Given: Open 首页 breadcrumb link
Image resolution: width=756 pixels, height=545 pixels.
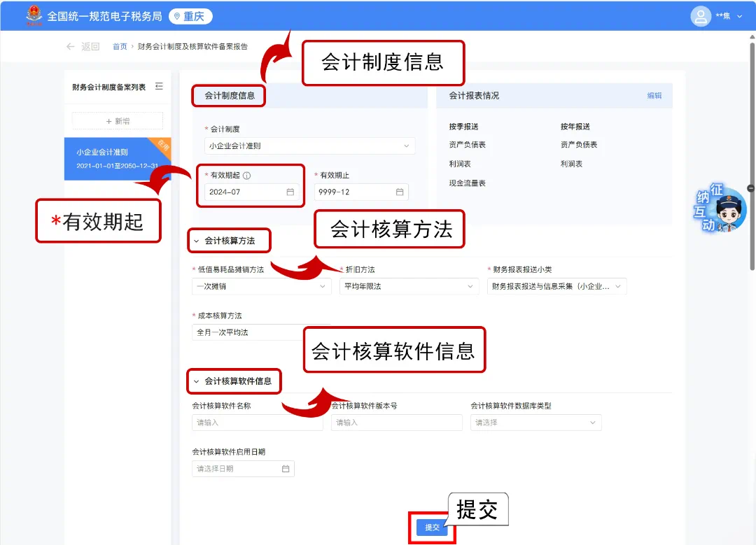Looking at the screenshot, I should [x=120, y=46].
